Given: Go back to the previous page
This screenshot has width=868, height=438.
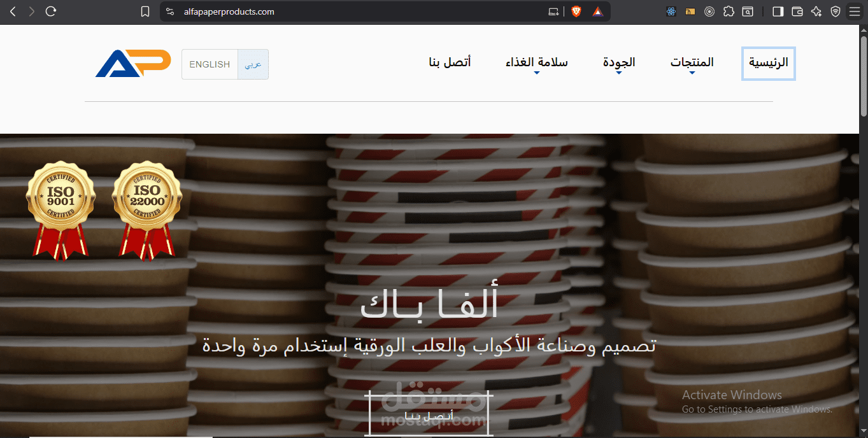Looking at the screenshot, I should 13,11.
